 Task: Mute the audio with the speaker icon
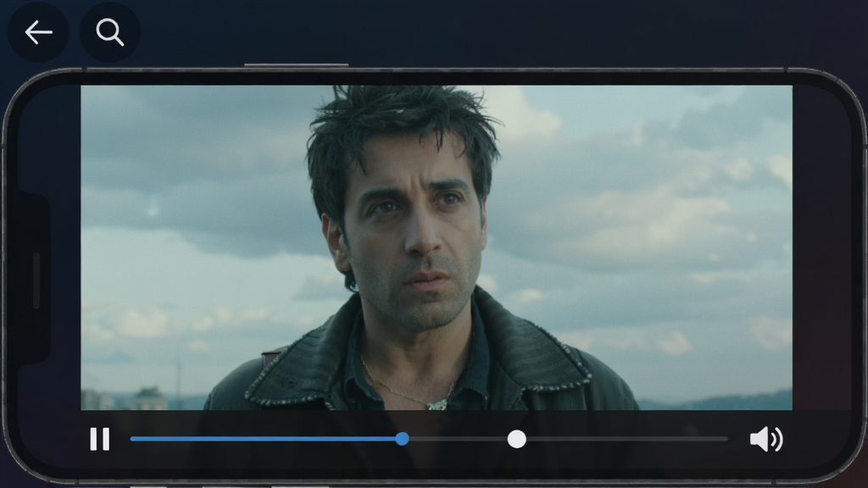(x=766, y=440)
